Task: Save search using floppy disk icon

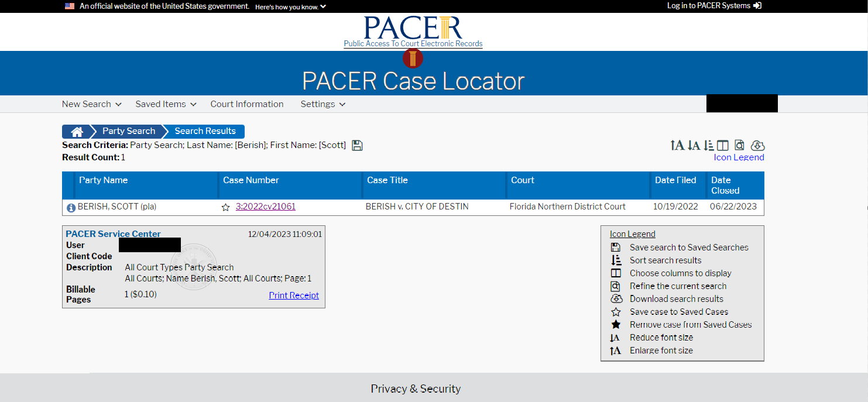Action: tap(357, 146)
